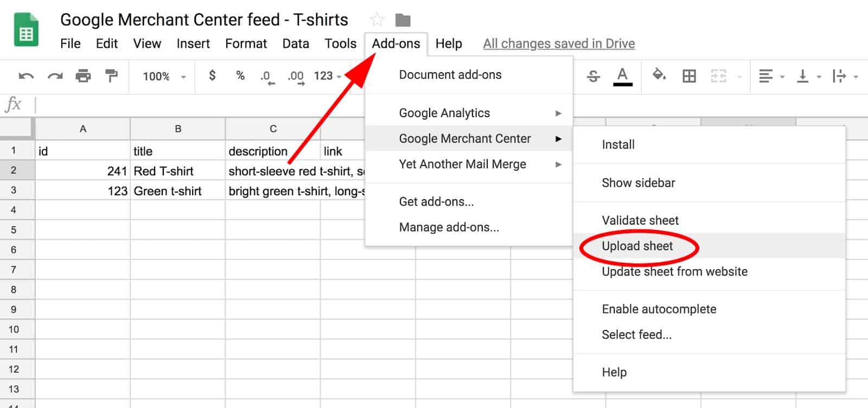
Task: Choose Upload sheet from submenu
Action: [637, 246]
